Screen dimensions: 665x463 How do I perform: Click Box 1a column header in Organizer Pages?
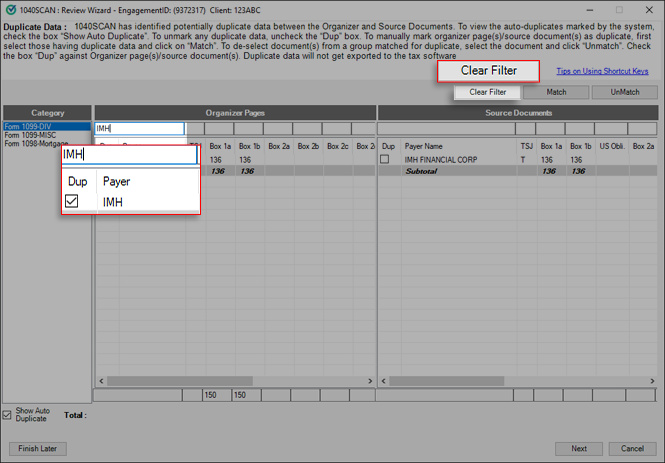tap(220, 146)
